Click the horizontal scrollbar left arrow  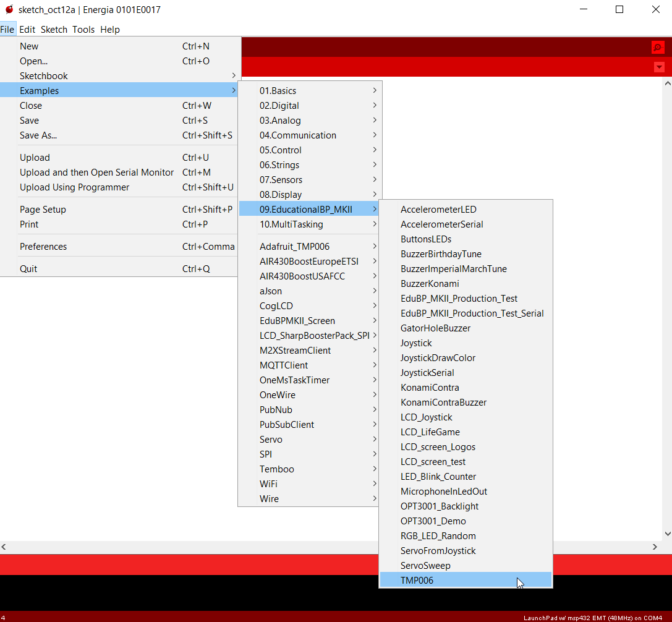(4, 547)
